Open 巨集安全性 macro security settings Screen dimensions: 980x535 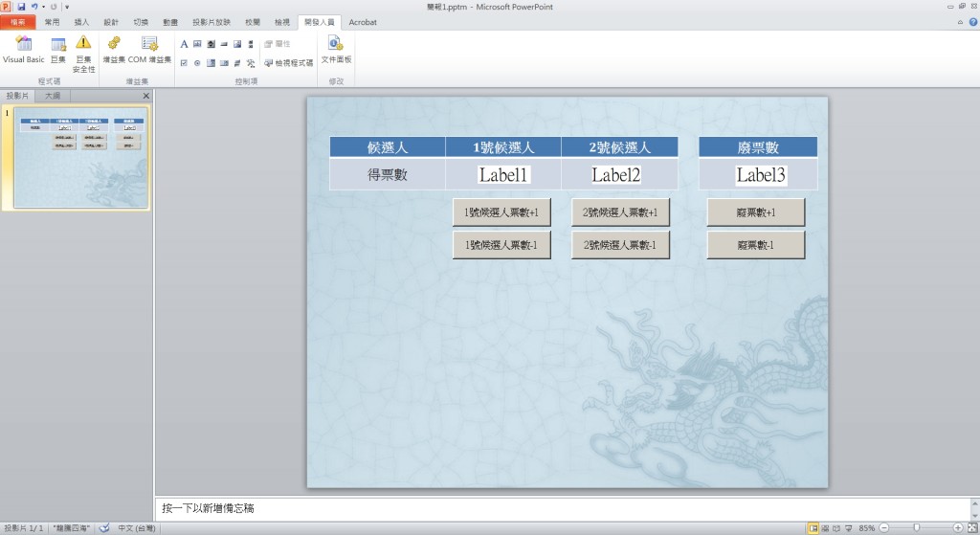tap(84, 54)
